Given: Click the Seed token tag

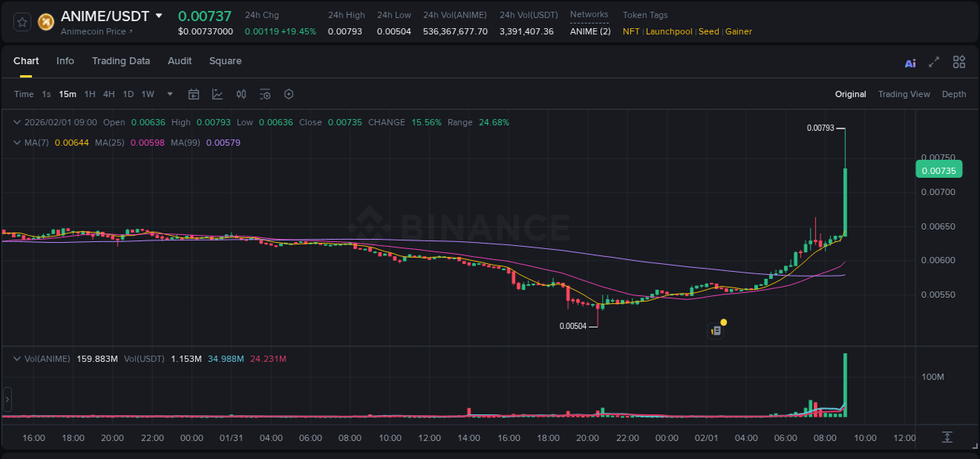Looking at the screenshot, I should pyautogui.click(x=709, y=31).
